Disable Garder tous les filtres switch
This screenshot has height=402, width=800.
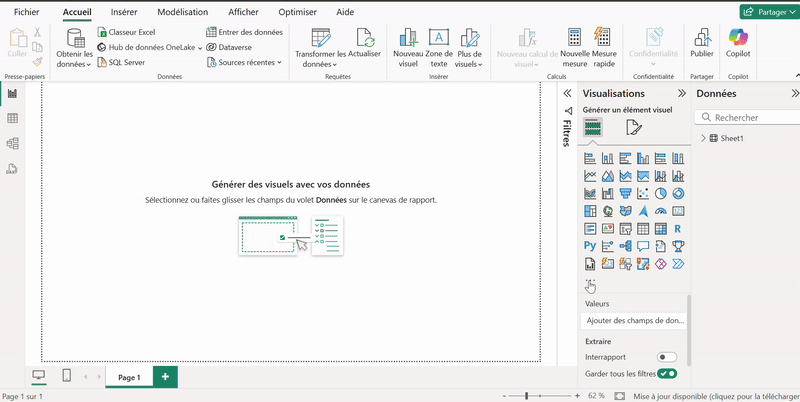(666, 374)
